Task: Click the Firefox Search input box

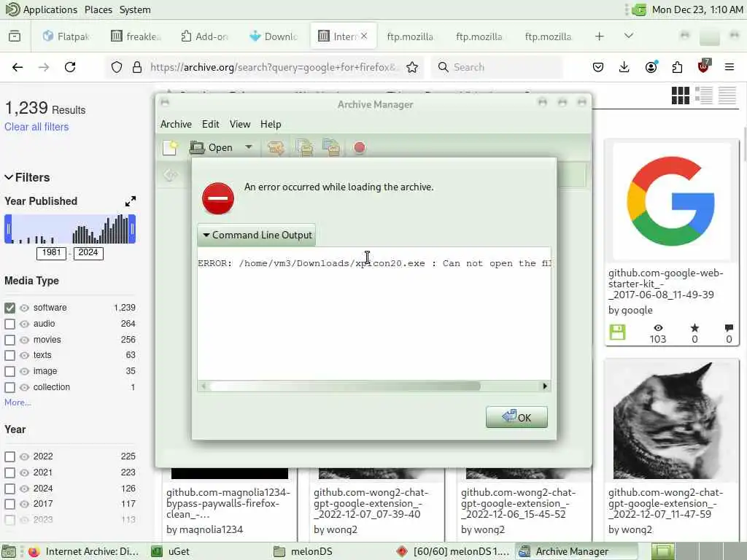Action: [497, 67]
